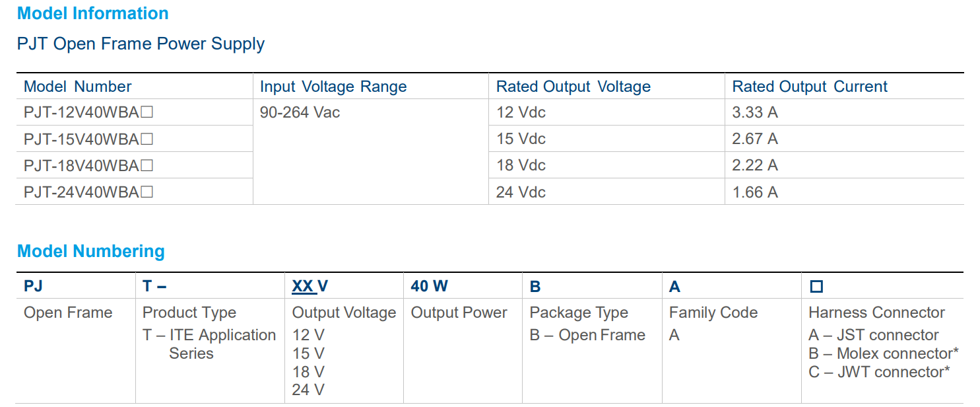The image size is (980, 407).
Task: Click the Model Numbering heading
Action: tap(91, 252)
